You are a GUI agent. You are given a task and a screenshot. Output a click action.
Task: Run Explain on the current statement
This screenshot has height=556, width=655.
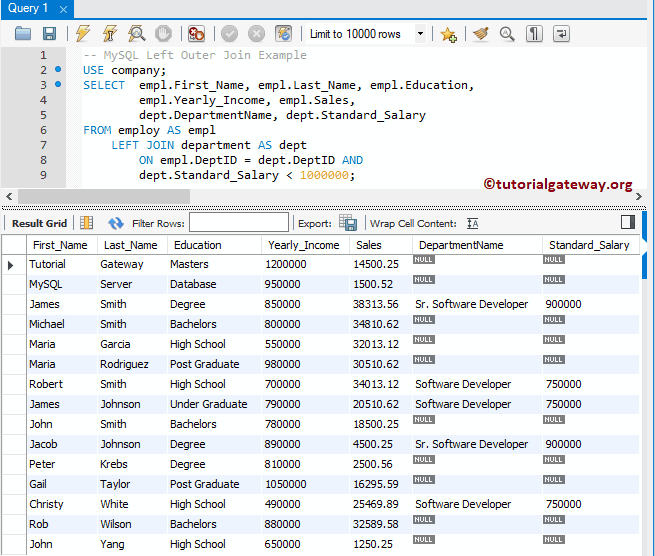point(136,33)
